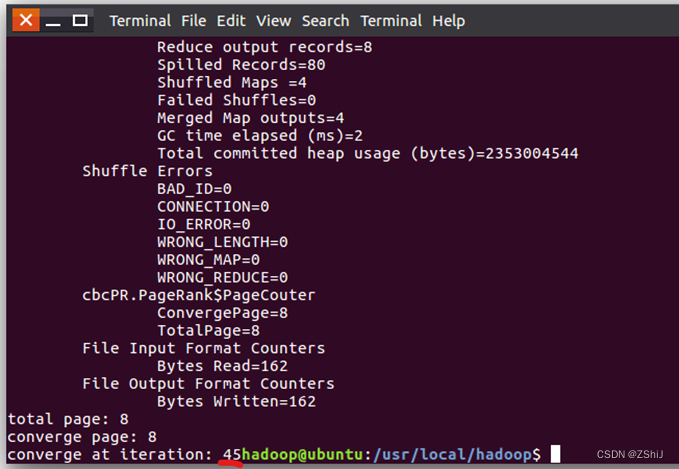The width and height of the screenshot is (679, 469).
Task: Click the hadoop@ubuntu prompt text
Action: pos(302,454)
